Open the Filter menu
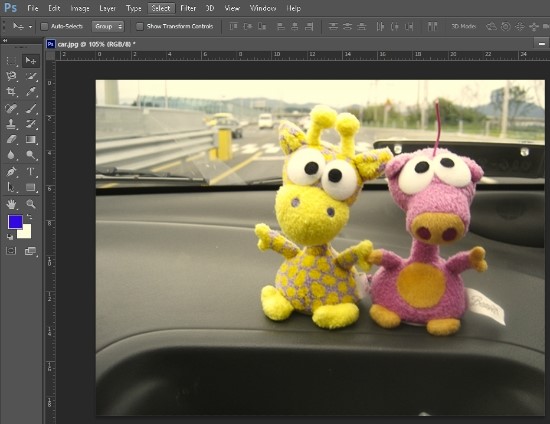Screen dimensions: 550x424 tap(188, 8)
